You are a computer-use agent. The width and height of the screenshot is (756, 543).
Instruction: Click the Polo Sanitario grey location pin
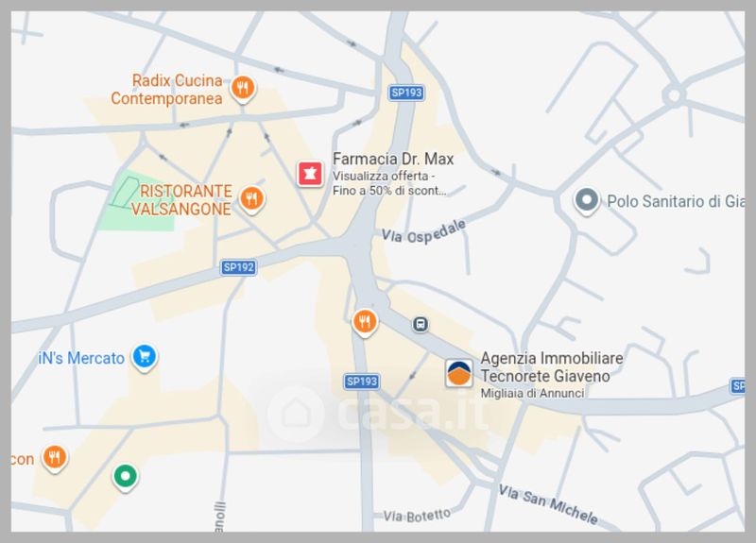(x=586, y=200)
